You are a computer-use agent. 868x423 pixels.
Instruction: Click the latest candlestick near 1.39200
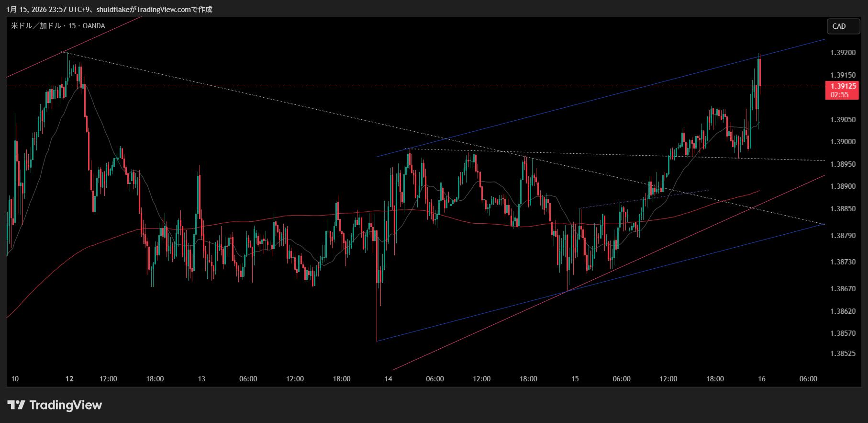coord(759,72)
